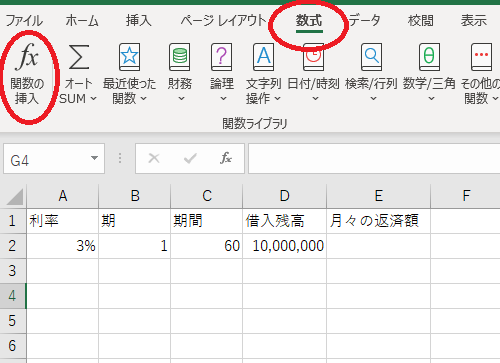Select cell B2 with value 1
500x363 pixels.
coord(135,246)
